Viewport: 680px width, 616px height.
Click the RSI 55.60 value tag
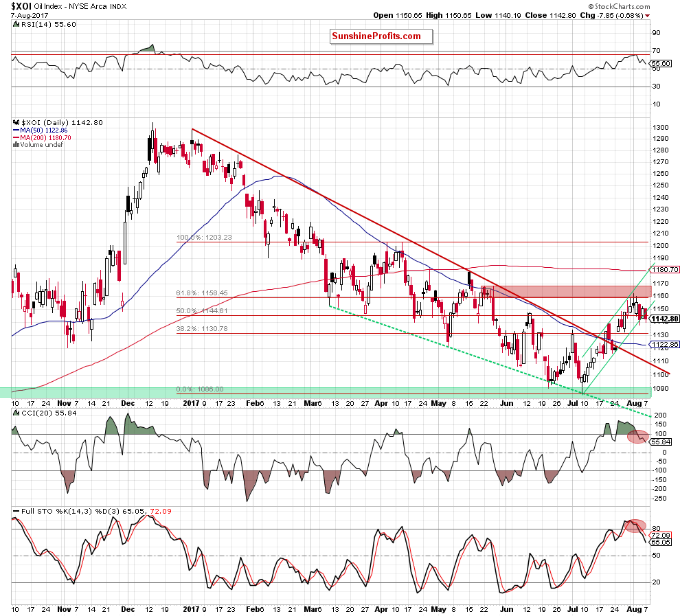[661, 63]
